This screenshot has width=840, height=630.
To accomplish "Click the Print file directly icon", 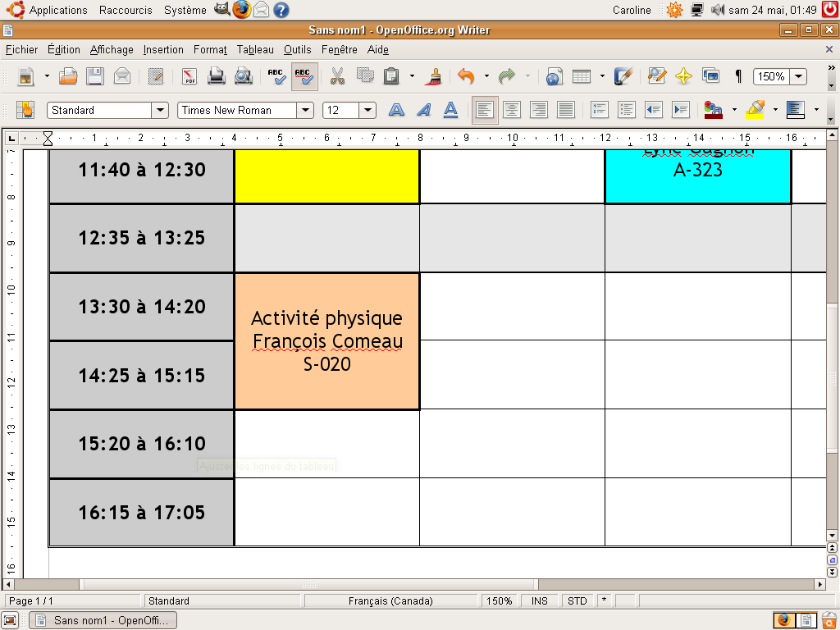I will pyautogui.click(x=217, y=77).
